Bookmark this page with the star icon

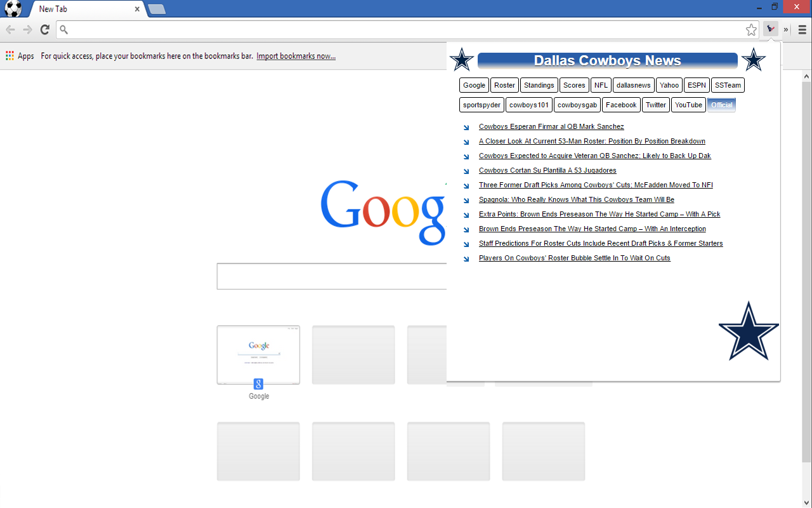(751, 30)
